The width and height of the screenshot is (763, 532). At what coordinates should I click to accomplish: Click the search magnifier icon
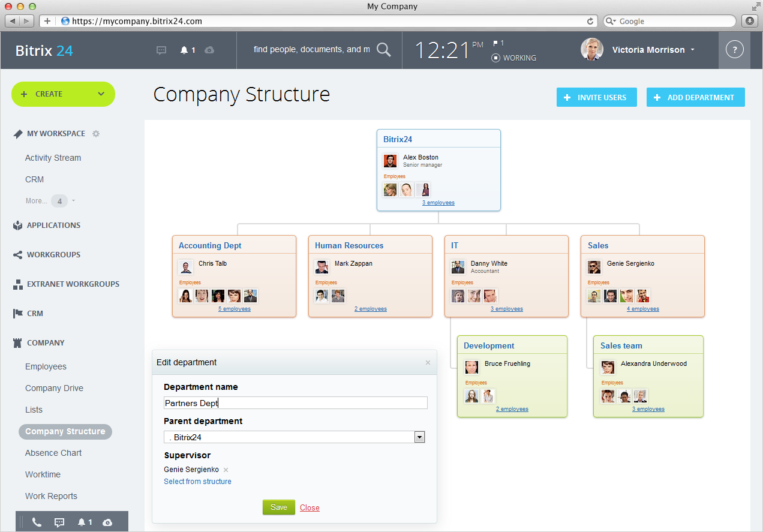383,50
